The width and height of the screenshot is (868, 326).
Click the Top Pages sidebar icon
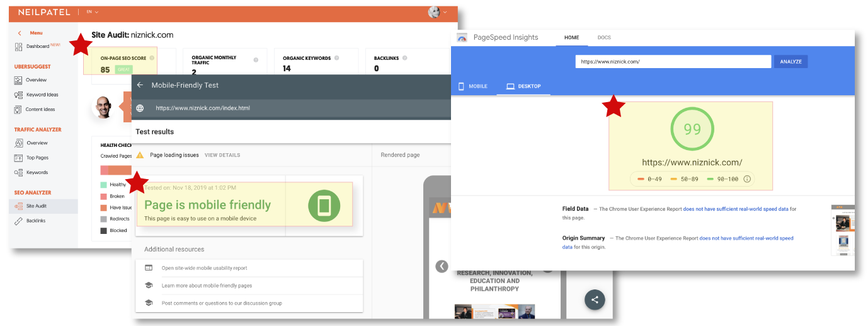pos(19,158)
